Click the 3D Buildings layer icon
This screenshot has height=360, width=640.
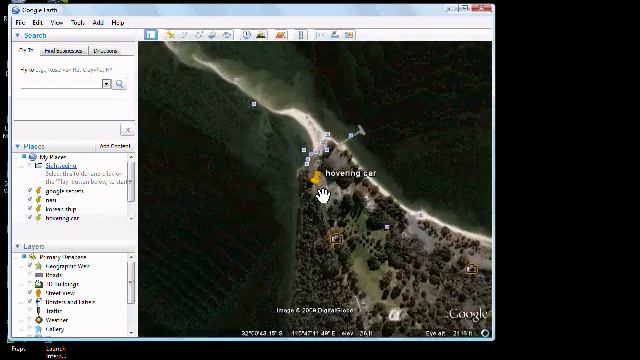coord(38,284)
